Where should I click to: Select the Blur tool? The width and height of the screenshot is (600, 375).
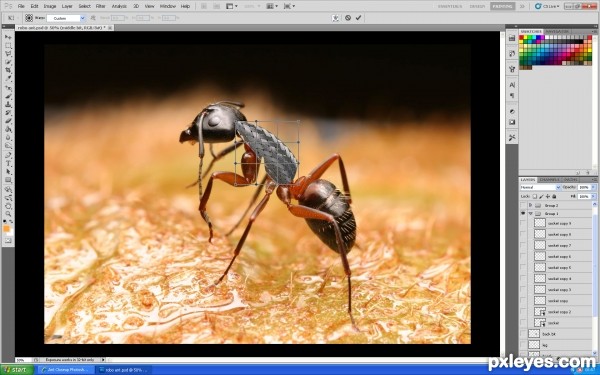coord(8,138)
